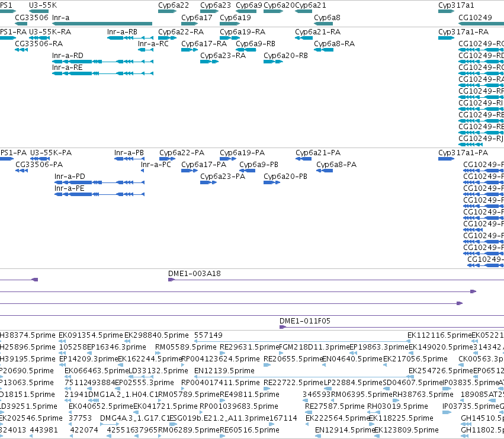Click protein Cyp6a20-PB
The image size is (504, 439).
tap(285, 177)
